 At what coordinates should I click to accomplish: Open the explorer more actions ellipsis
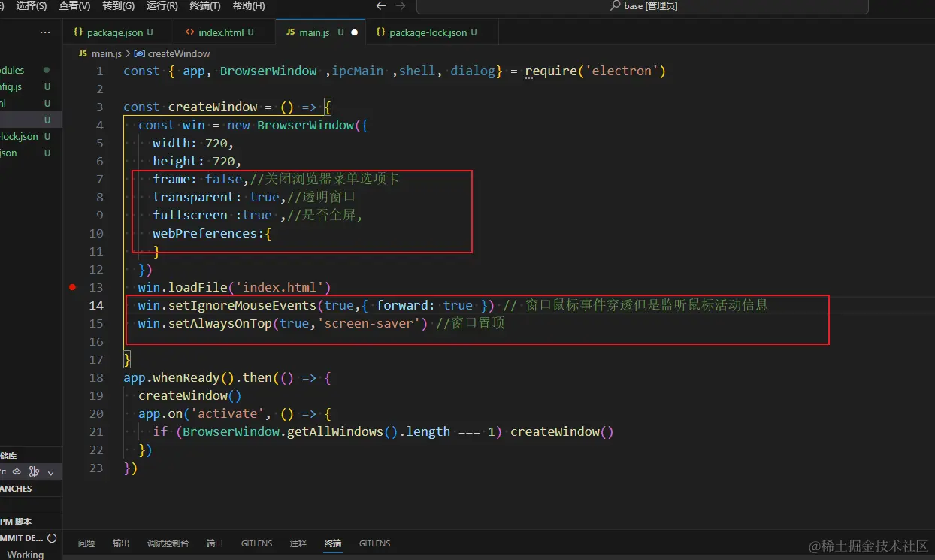(x=45, y=32)
